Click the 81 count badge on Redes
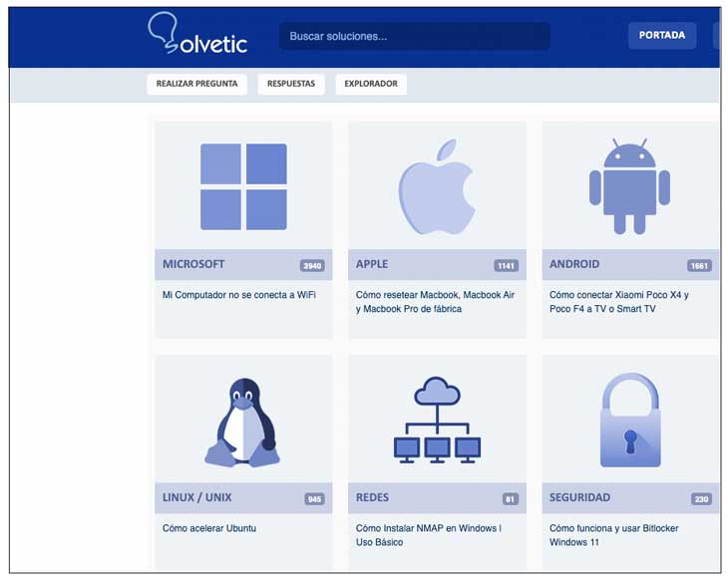This screenshot has height=580, width=728. click(x=511, y=499)
